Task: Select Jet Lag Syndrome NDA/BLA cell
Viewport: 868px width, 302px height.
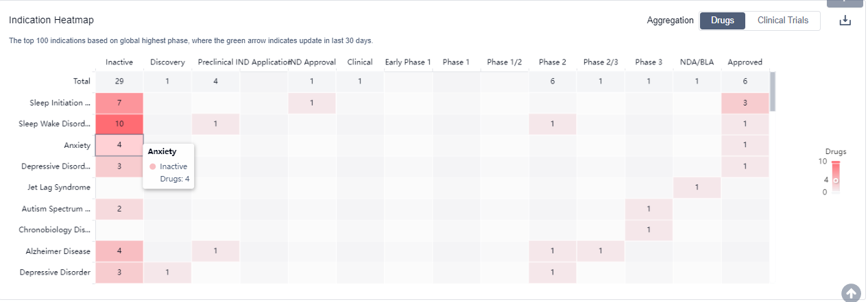Action: coord(697,188)
